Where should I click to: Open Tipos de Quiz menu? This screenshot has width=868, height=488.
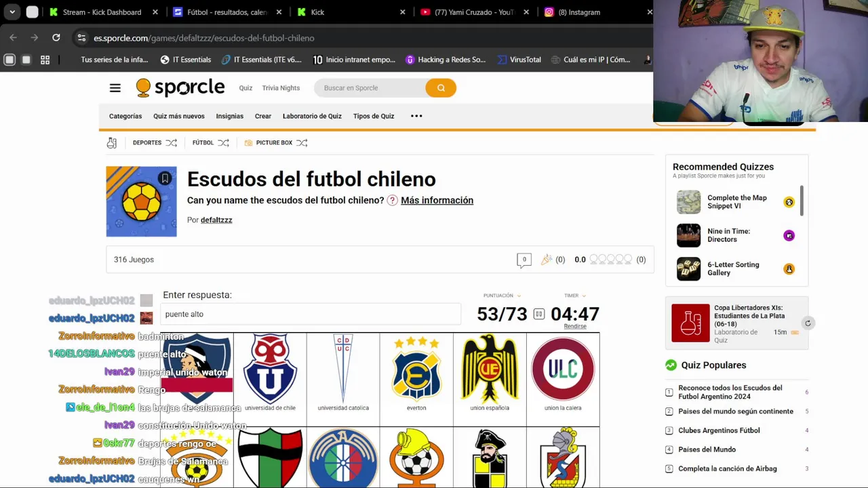[x=374, y=116]
